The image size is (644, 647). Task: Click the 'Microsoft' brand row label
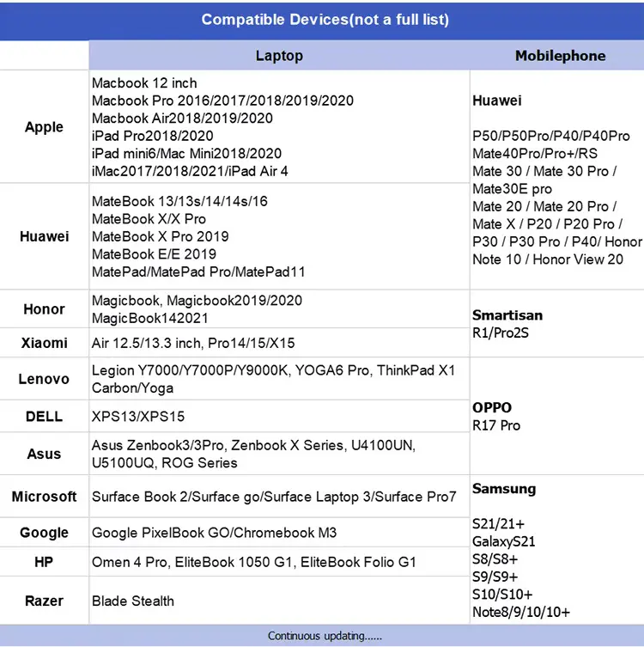(44, 497)
